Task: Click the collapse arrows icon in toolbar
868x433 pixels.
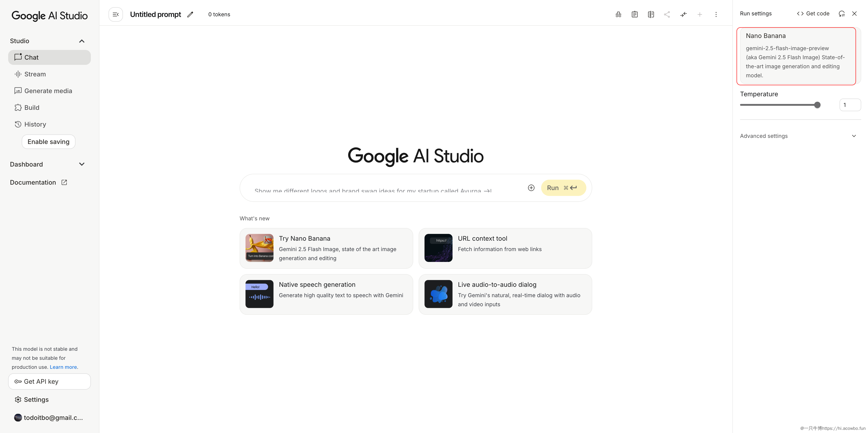Action: 683,14
